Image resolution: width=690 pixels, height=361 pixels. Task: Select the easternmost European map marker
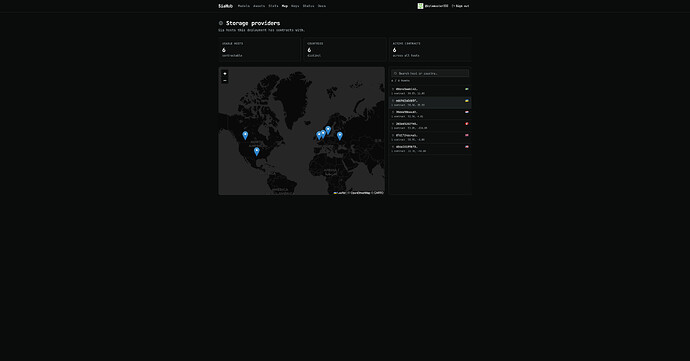[340, 136]
